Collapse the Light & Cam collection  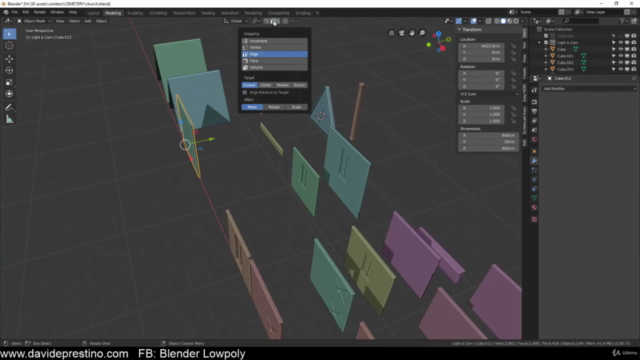[539, 42]
